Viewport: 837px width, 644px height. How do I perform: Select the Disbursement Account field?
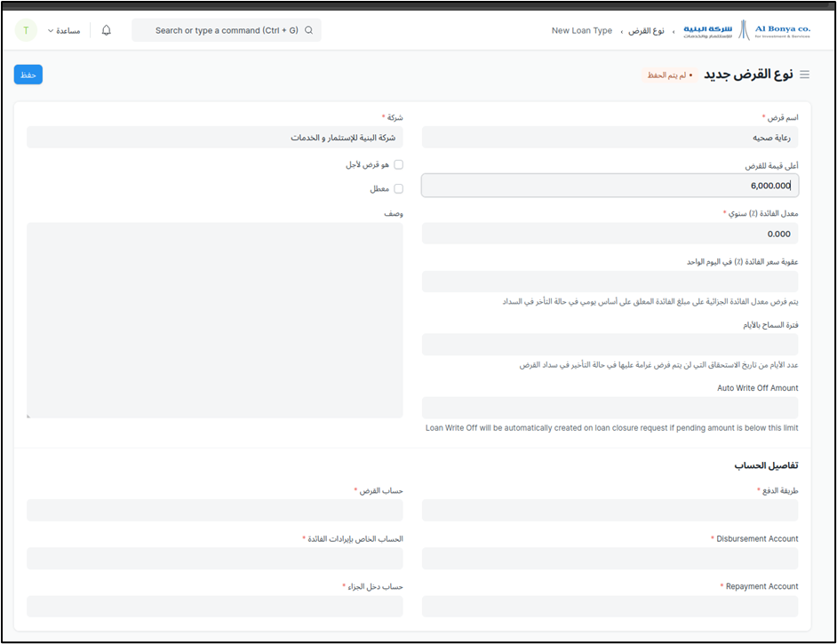click(x=610, y=558)
